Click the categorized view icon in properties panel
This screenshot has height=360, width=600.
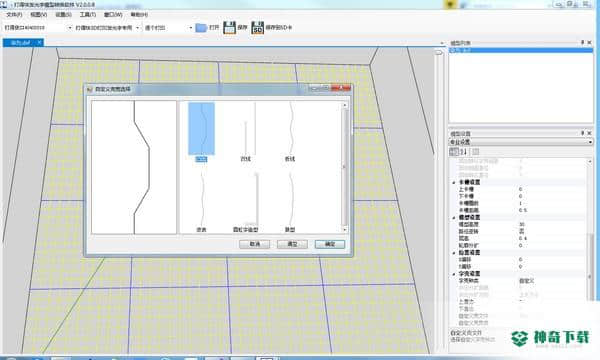(454, 152)
